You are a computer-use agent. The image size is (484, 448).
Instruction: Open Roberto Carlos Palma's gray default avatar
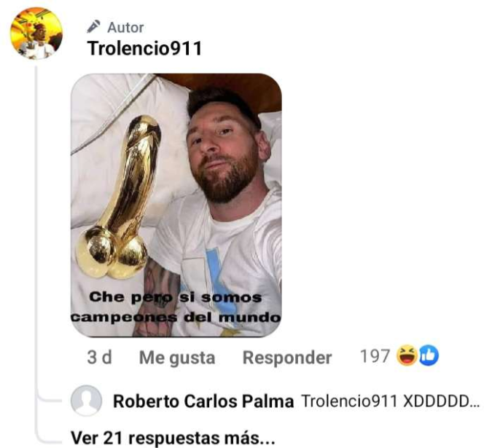86,401
